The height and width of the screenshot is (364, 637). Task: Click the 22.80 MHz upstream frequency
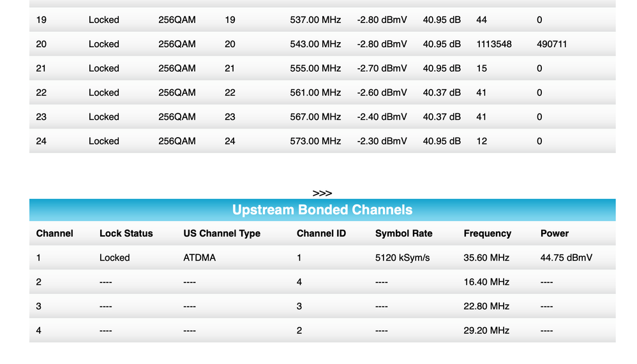(x=486, y=306)
